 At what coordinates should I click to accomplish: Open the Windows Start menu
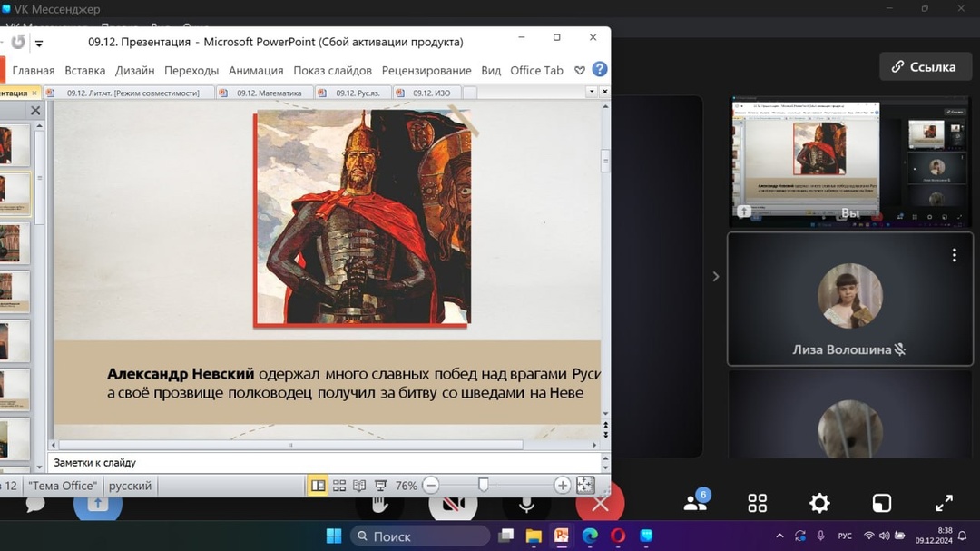pos(334,536)
